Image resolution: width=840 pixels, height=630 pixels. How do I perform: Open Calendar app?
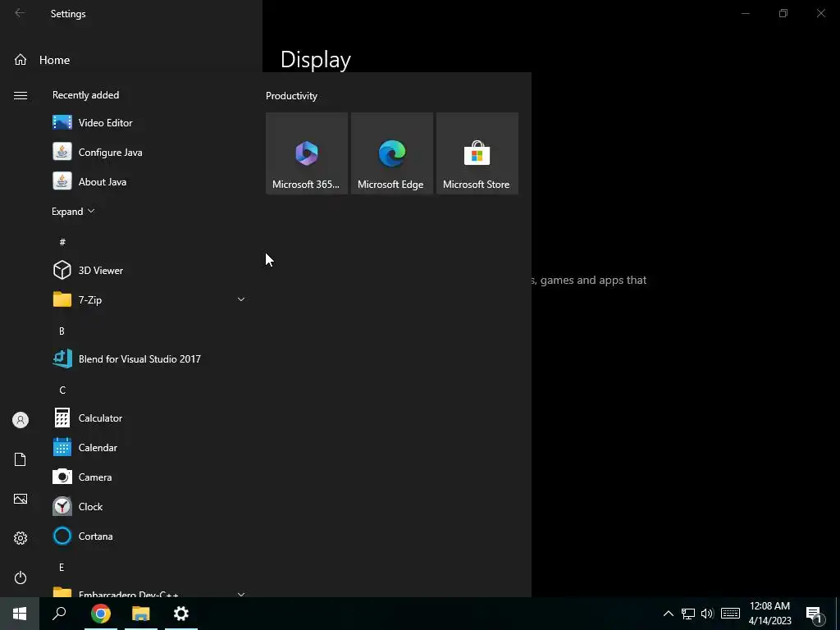[x=148, y=447]
